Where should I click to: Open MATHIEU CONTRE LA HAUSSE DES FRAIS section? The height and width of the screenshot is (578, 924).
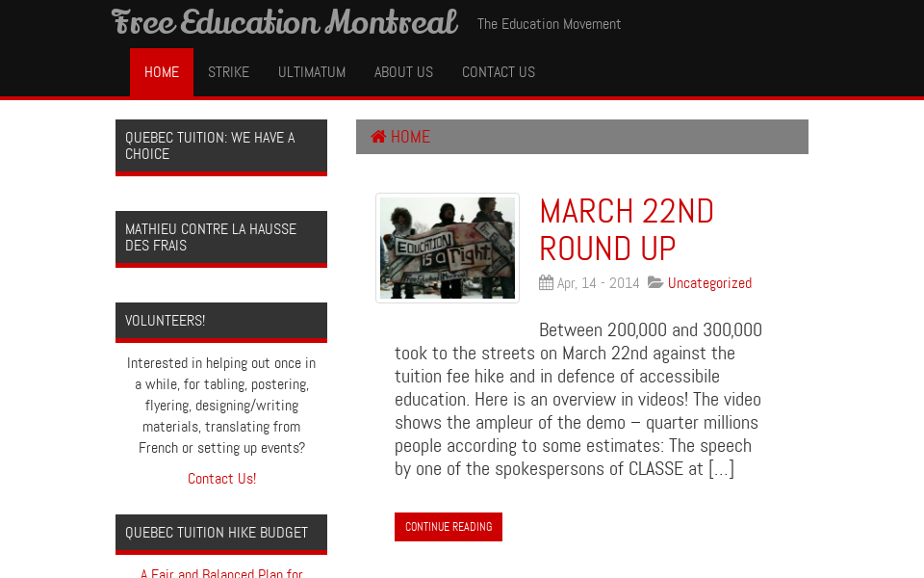[x=211, y=236]
